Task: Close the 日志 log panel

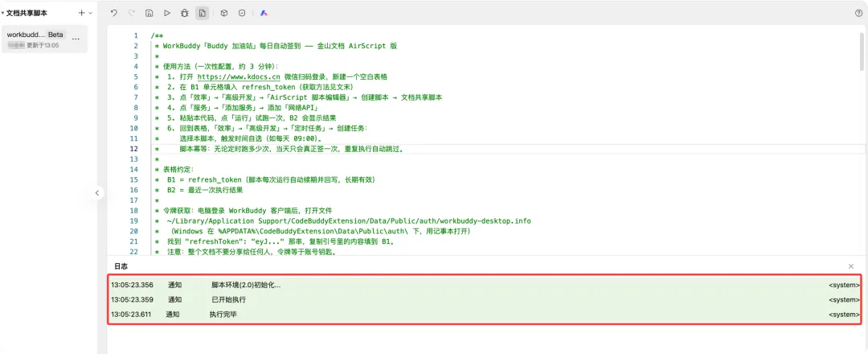Action: [851, 266]
